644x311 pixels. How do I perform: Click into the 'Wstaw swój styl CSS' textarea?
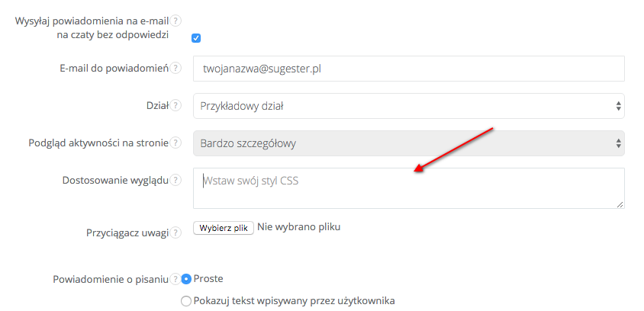(x=409, y=188)
